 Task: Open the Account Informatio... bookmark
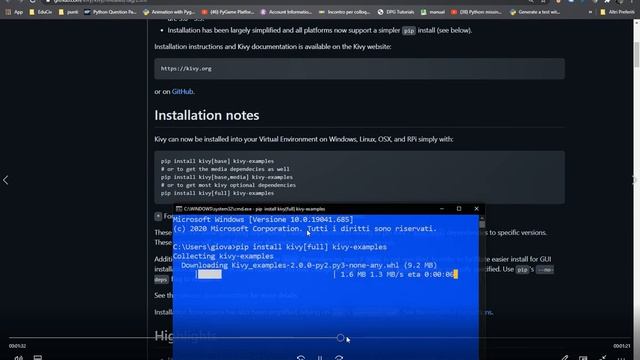[x=286, y=12]
